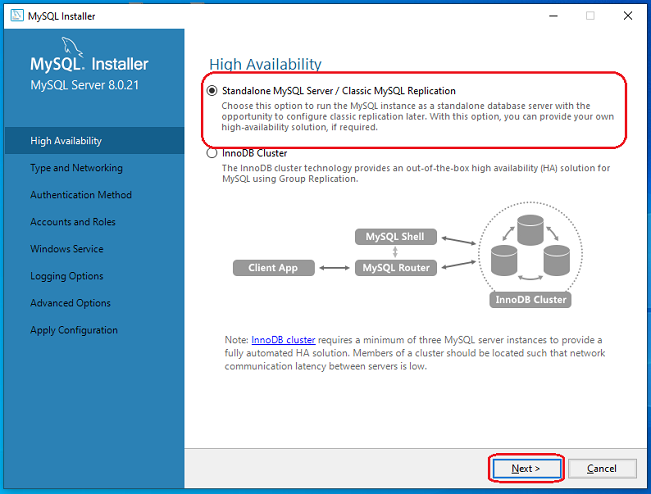Select Standalone MySQL Server radio button
Image resolution: width=651 pixels, height=494 pixels.
(212, 90)
